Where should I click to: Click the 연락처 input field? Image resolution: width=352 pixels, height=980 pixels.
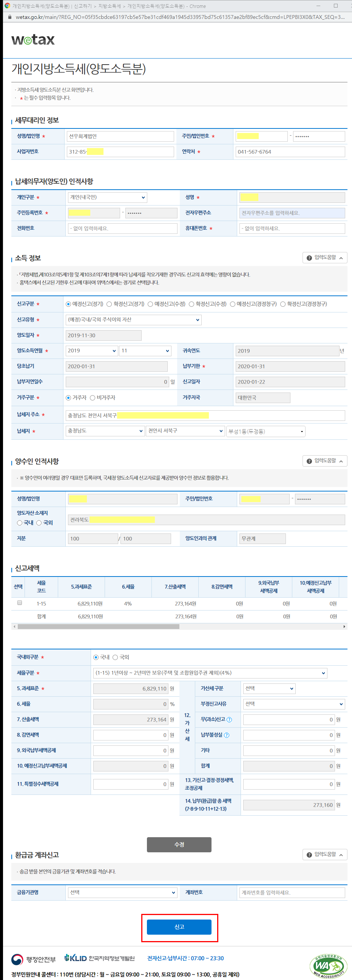click(290, 152)
